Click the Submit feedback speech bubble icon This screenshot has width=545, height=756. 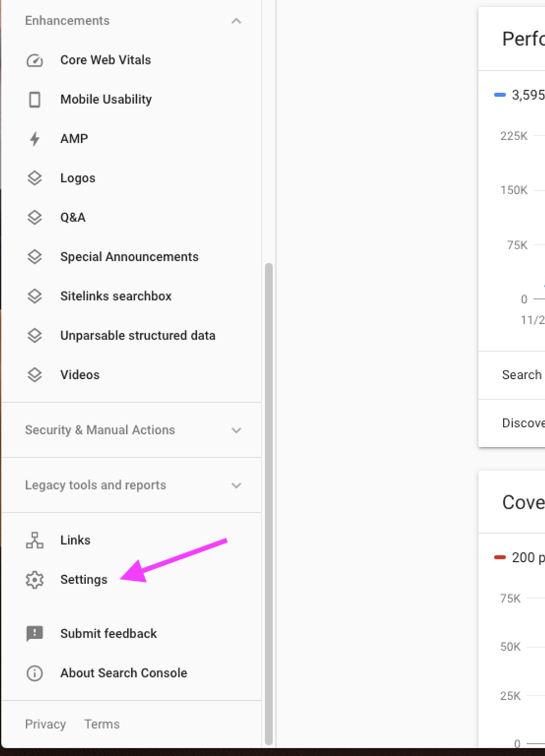[34, 634]
